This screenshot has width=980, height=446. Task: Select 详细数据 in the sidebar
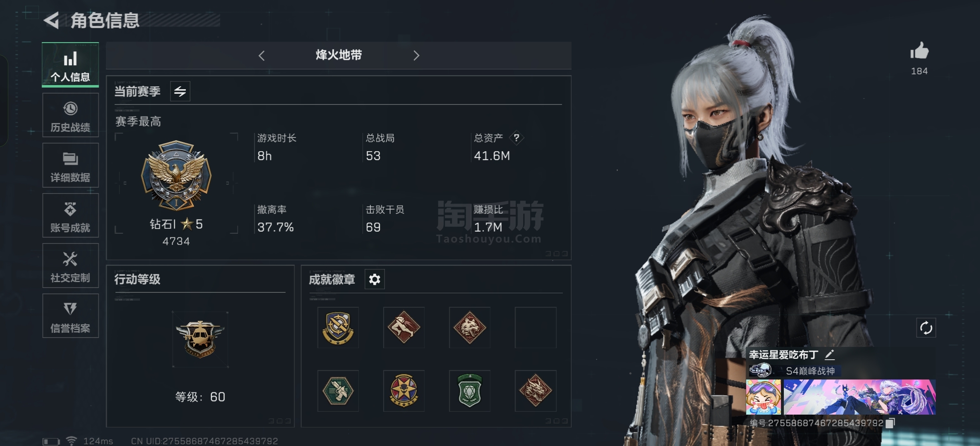click(70, 165)
